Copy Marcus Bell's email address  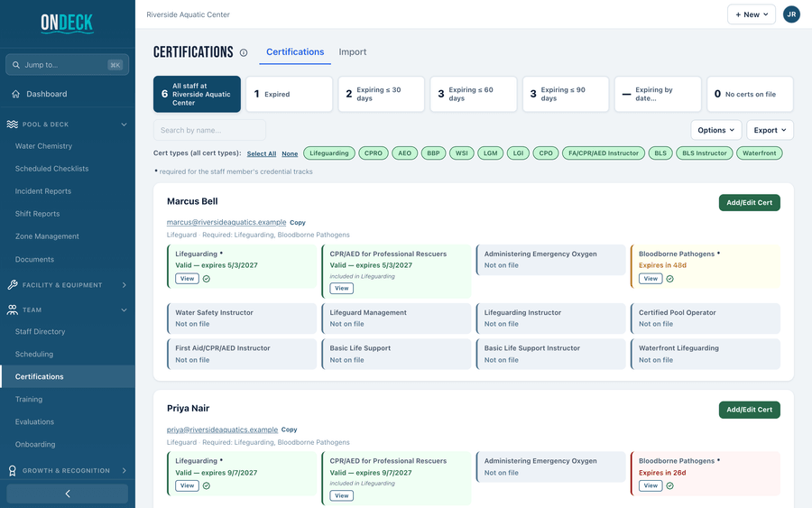[x=297, y=222]
